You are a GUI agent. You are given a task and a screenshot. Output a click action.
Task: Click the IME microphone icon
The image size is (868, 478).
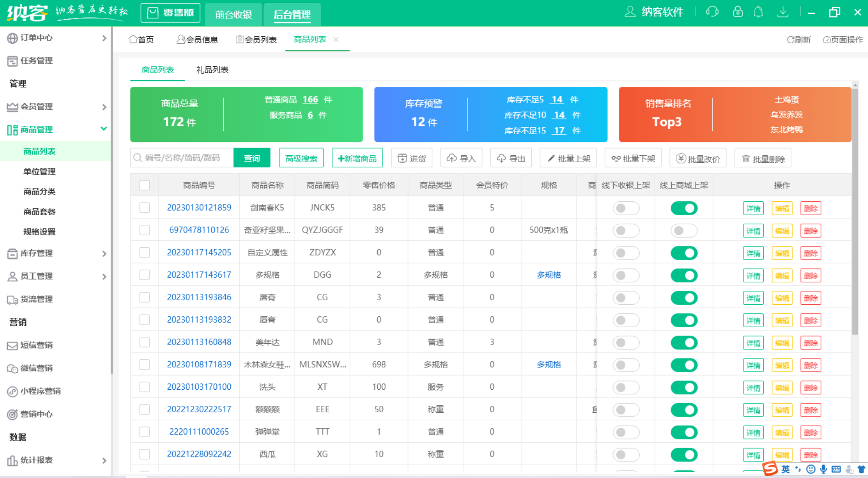tap(823, 469)
